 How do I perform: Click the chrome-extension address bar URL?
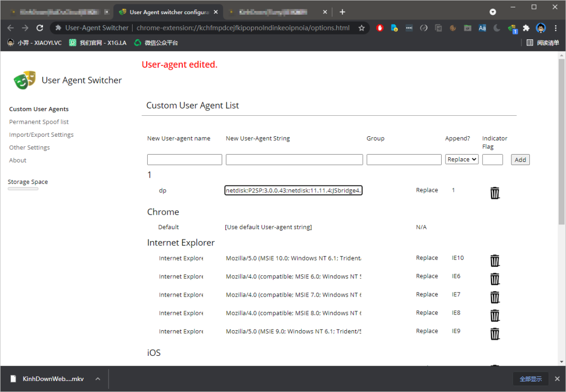tap(243, 28)
